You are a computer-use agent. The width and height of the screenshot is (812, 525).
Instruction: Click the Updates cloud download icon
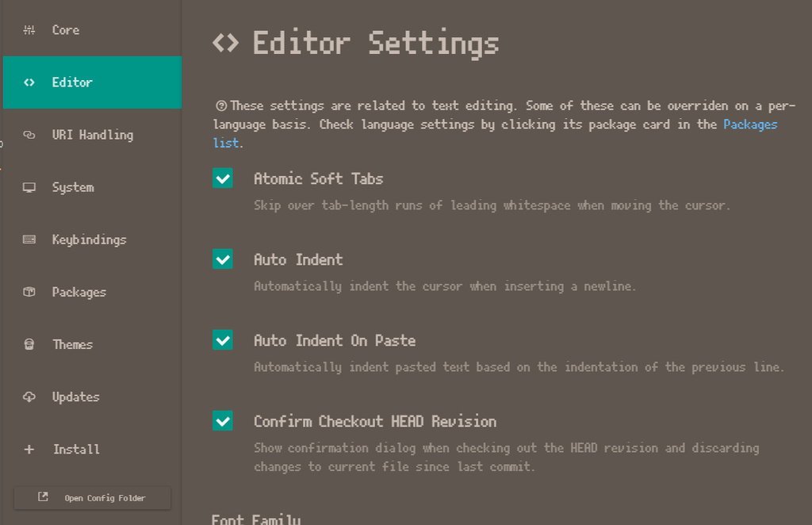pos(29,397)
